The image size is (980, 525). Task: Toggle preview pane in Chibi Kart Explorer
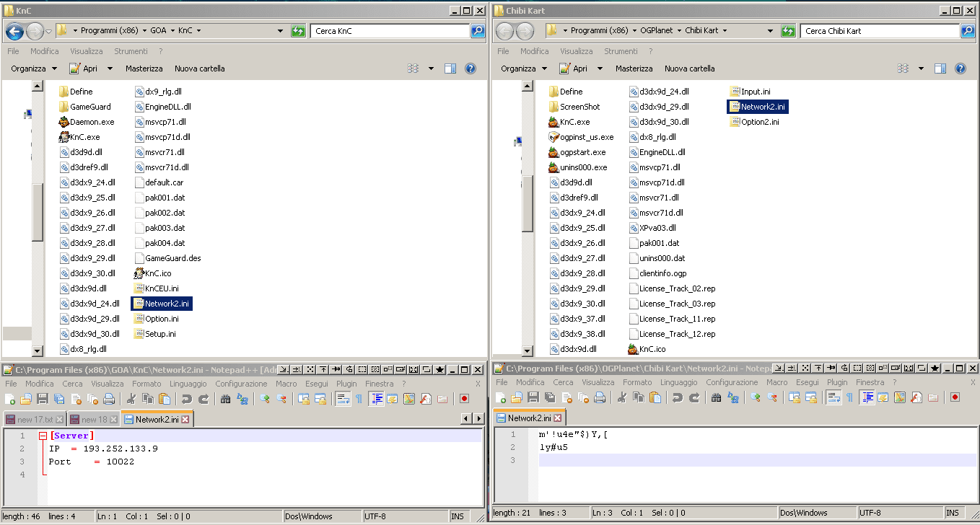pyautogui.click(x=940, y=69)
